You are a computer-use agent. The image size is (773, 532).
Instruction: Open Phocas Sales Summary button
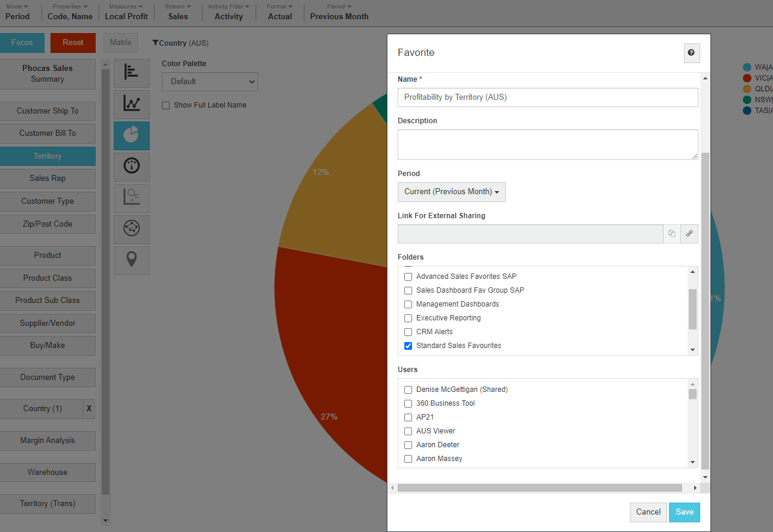48,74
